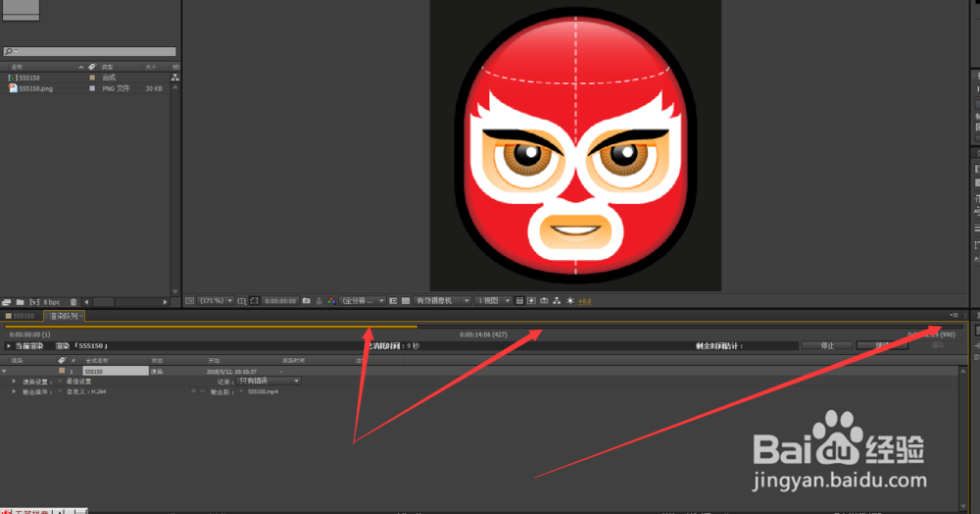Image resolution: width=980 pixels, height=514 pixels.
Task: Open the 1 视图 view layout dropdown
Action: (493, 301)
